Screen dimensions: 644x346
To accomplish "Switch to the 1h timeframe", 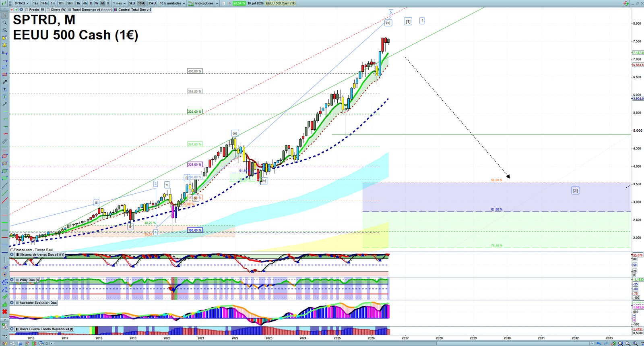I will 78,3.
